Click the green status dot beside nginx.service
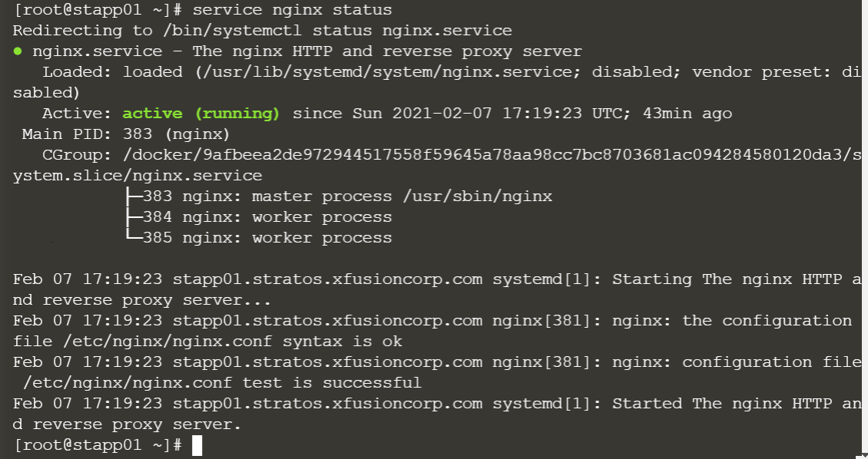Viewport: 868px width, 459px height. [x=18, y=51]
